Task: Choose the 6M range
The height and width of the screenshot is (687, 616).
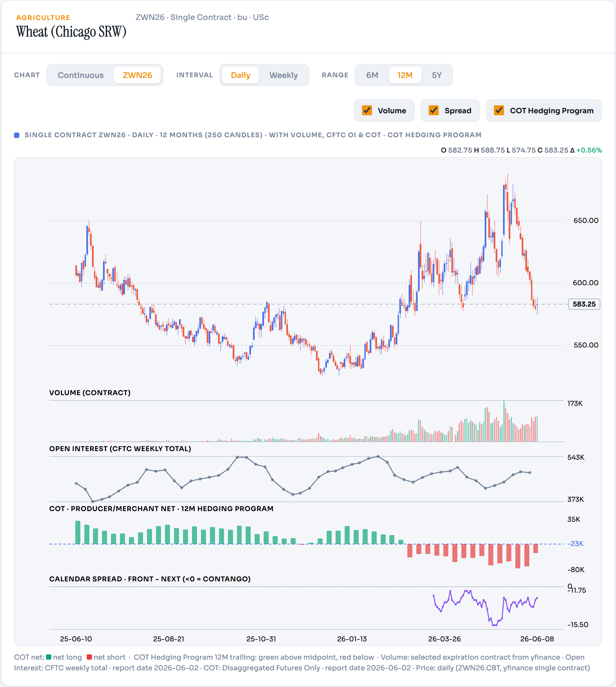Action: [x=372, y=75]
